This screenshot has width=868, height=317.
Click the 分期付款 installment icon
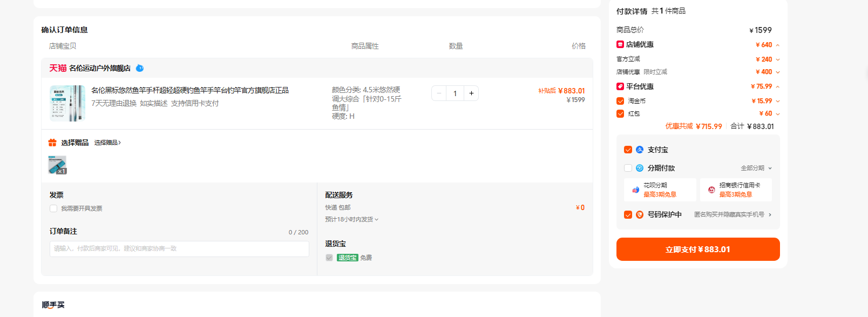click(x=640, y=168)
